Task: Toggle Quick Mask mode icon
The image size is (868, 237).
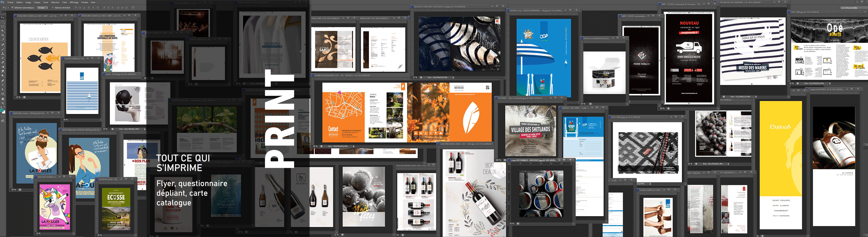Action: [3, 116]
